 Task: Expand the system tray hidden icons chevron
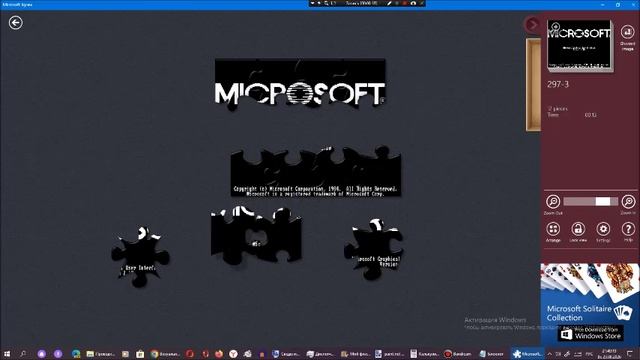pos(550,354)
